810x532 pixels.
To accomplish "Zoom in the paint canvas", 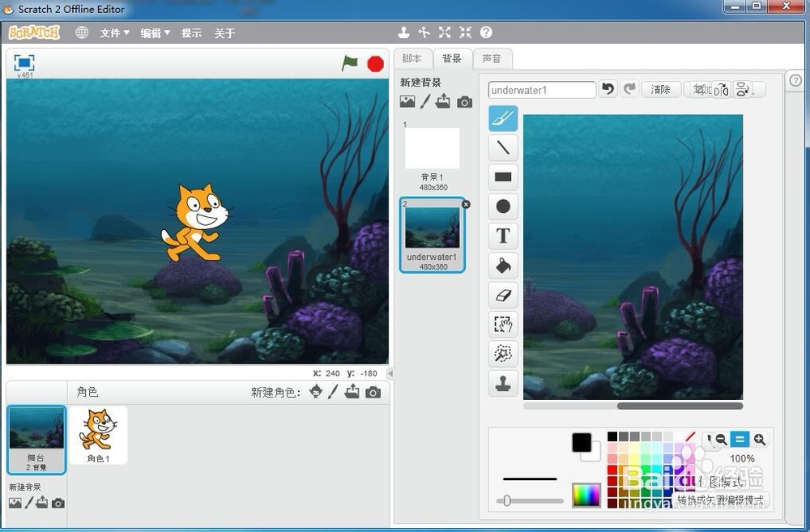I will click(x=760, y=440).
